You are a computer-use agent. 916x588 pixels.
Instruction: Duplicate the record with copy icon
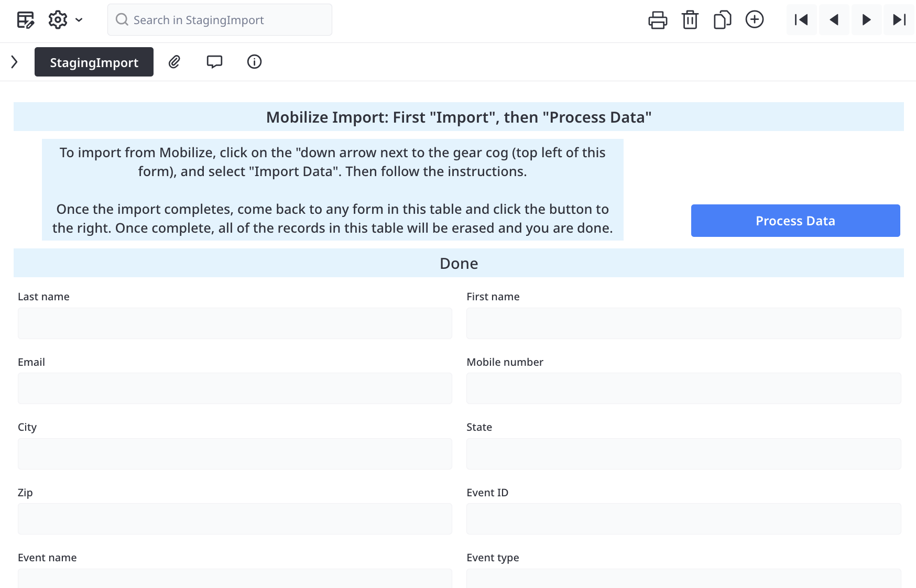click(x=722, y=20)
